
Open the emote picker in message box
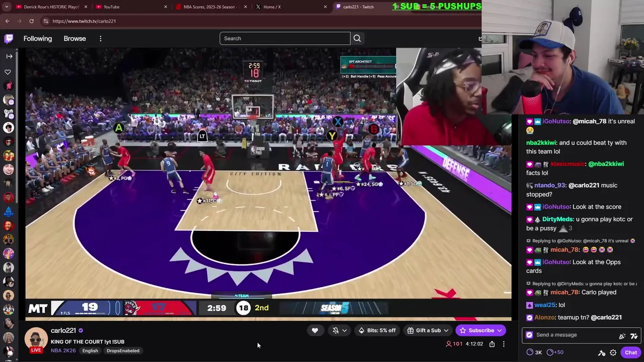622,335
